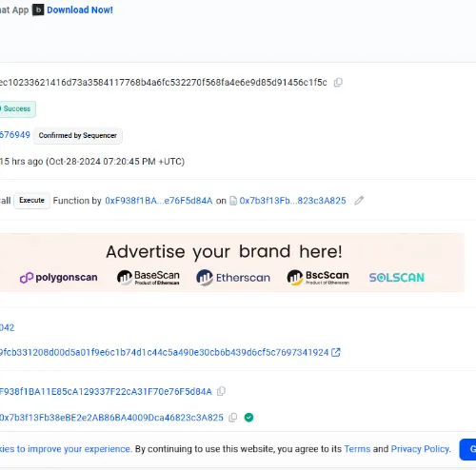This screenshot has width=476, height=470.
Task: Copy the From address F938f1BA…5d84A
Action: tap(221, 391)
